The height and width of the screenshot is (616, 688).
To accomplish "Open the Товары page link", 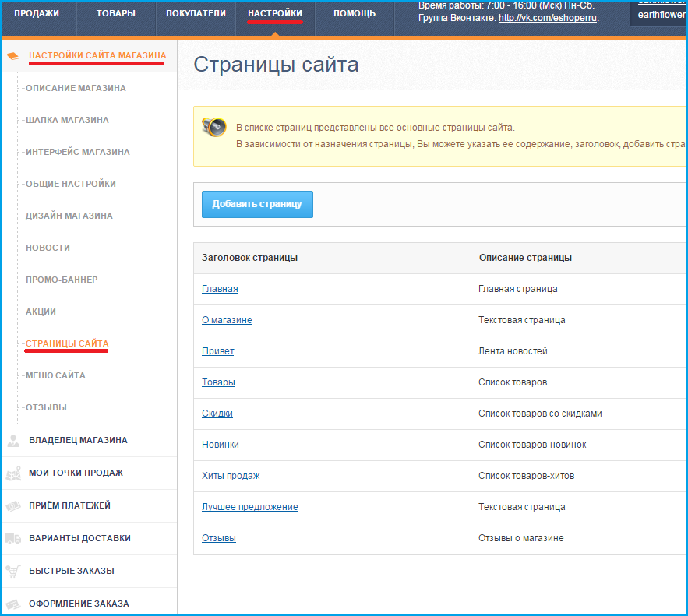I will [x=218, y=382].
